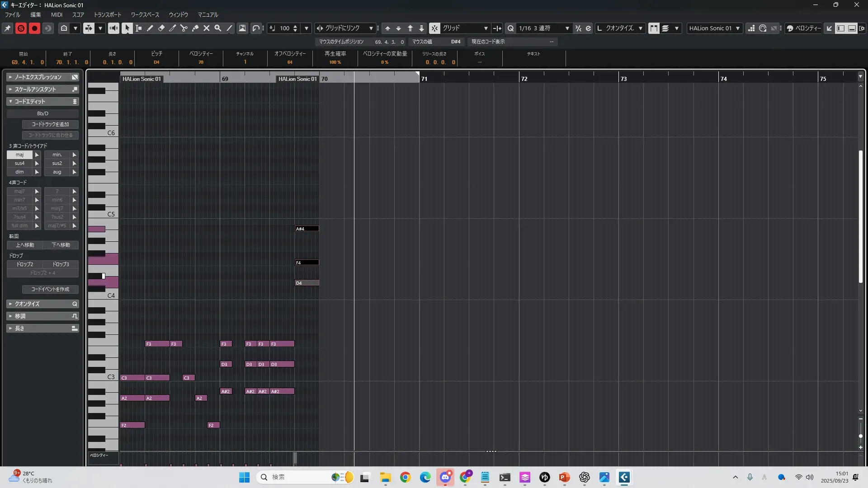This screenshot has width=868, height=488.
Task: Click the コードイベントを作成 button
Action: (x=50, y=289)
